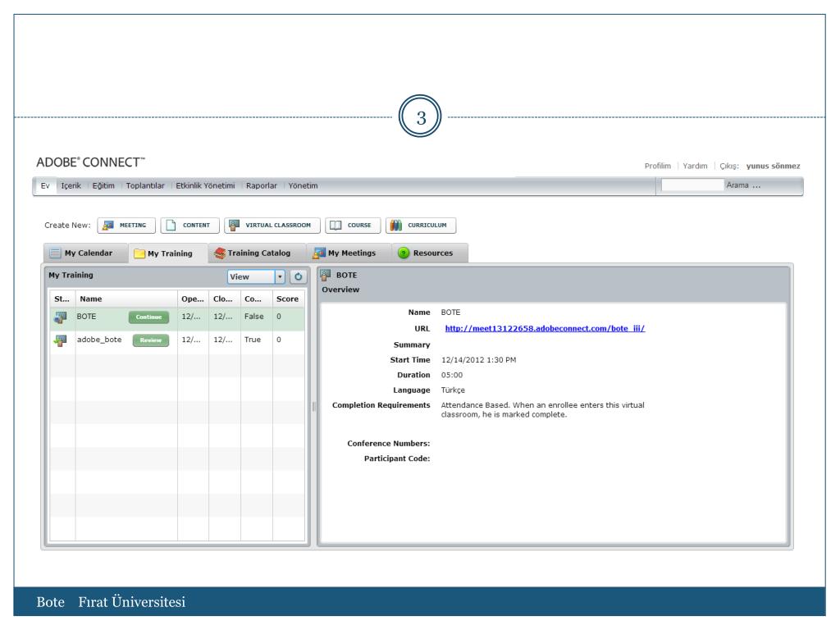Click the My Training folder icon
The height and width of the screenshot is (630, 840).
(x=139, y=253)
